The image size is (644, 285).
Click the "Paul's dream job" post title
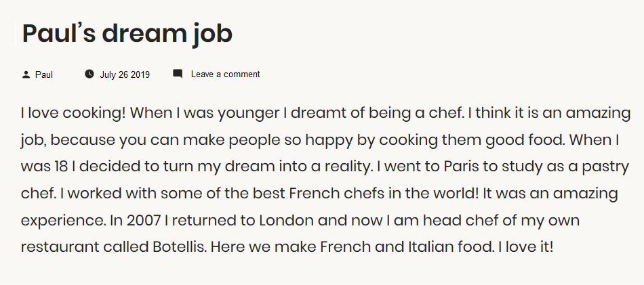(x=127, y=33)
